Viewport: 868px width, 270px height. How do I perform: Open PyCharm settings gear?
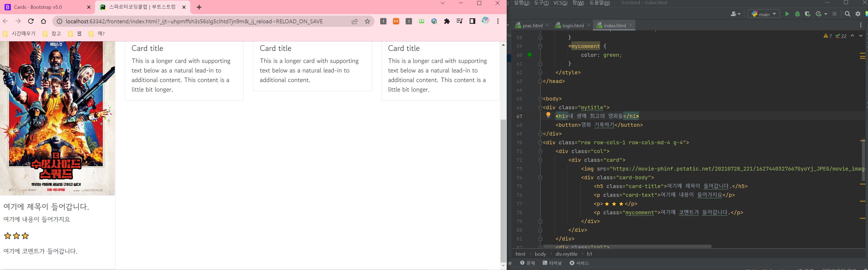point(858,14)
